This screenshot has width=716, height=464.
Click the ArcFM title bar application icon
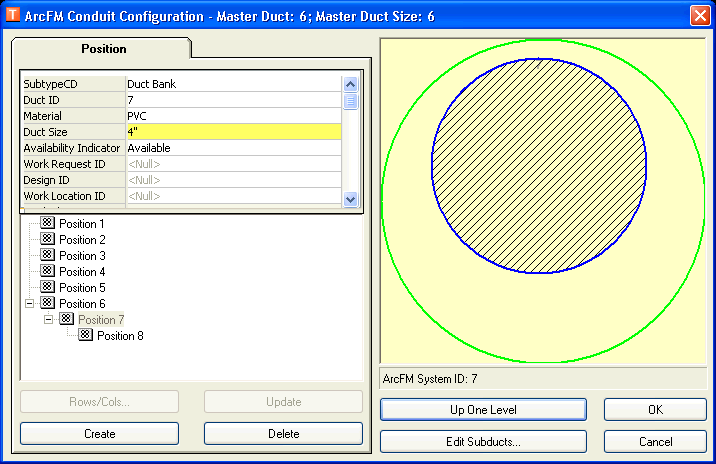13,15
